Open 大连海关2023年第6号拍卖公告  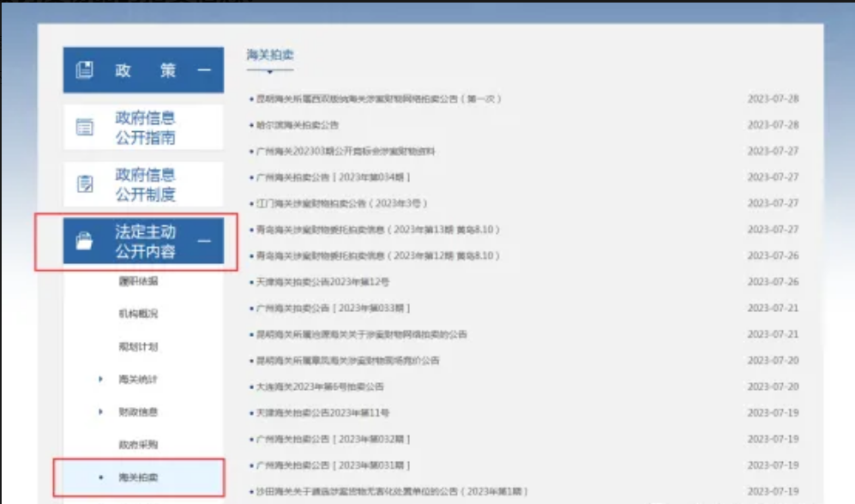tap(320, 387)
